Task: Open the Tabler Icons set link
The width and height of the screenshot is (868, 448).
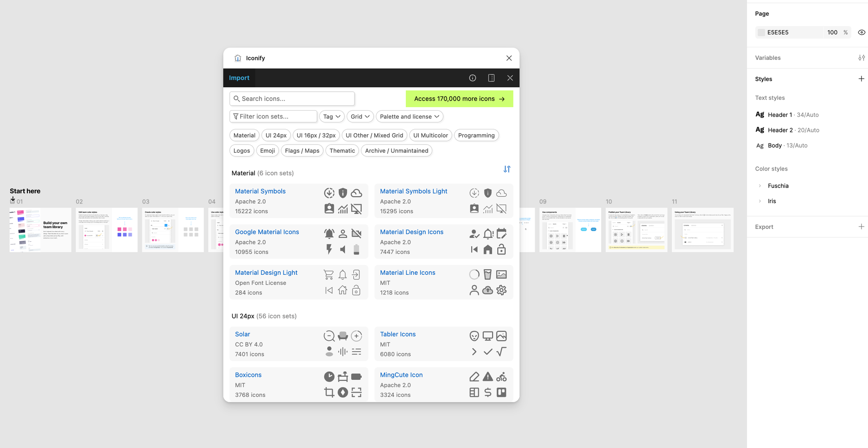Action: (x=398, y=334)
